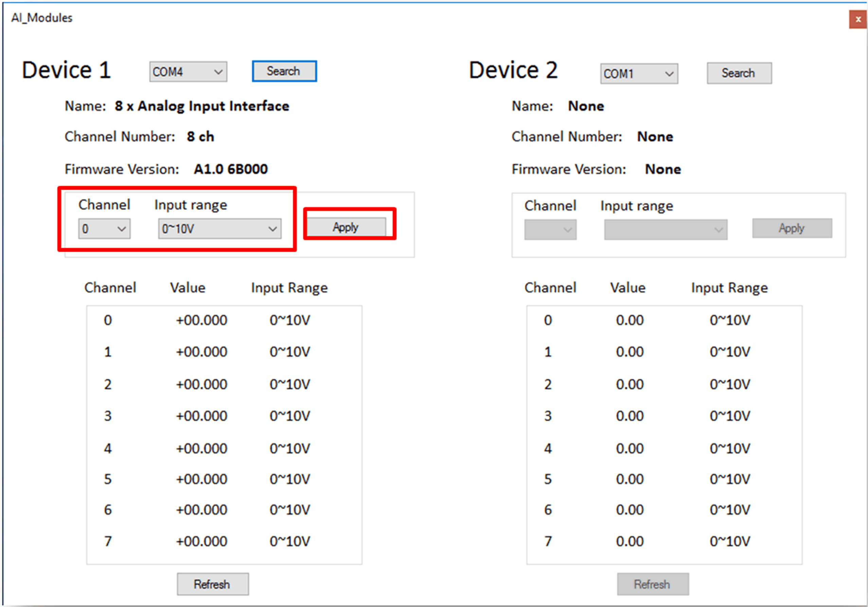Click Device 2 channel 0 input range
Image resolution: width=868 pixels, height=607 pixels.
pyautogui.click(x=730, y=320)
